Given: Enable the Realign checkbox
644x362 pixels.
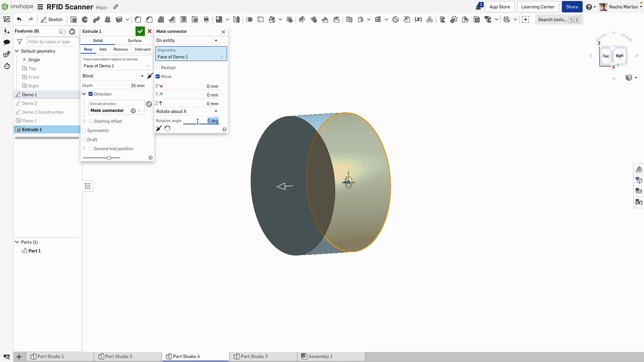Looking at the screenshot, I should tap(158, 68).
